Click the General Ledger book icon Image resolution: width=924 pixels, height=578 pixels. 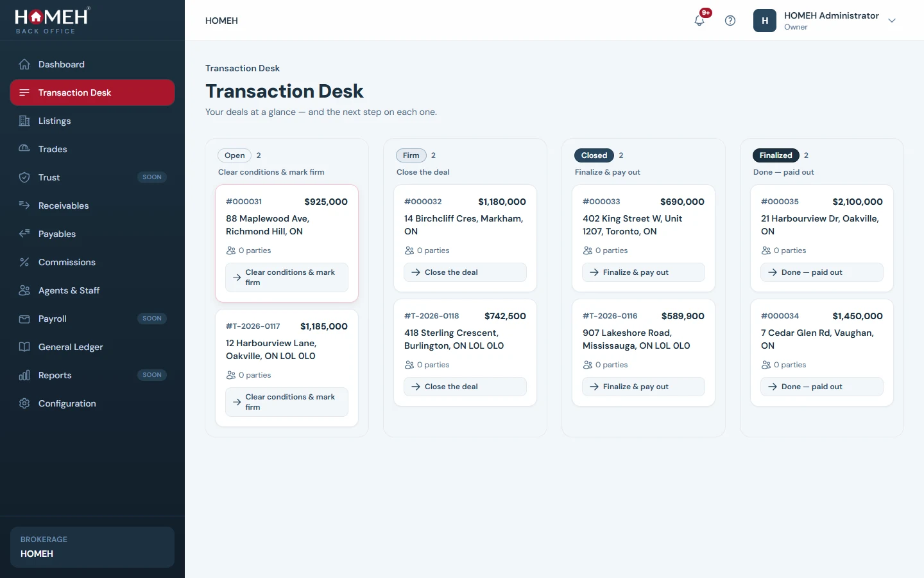[x=24, y=347]
